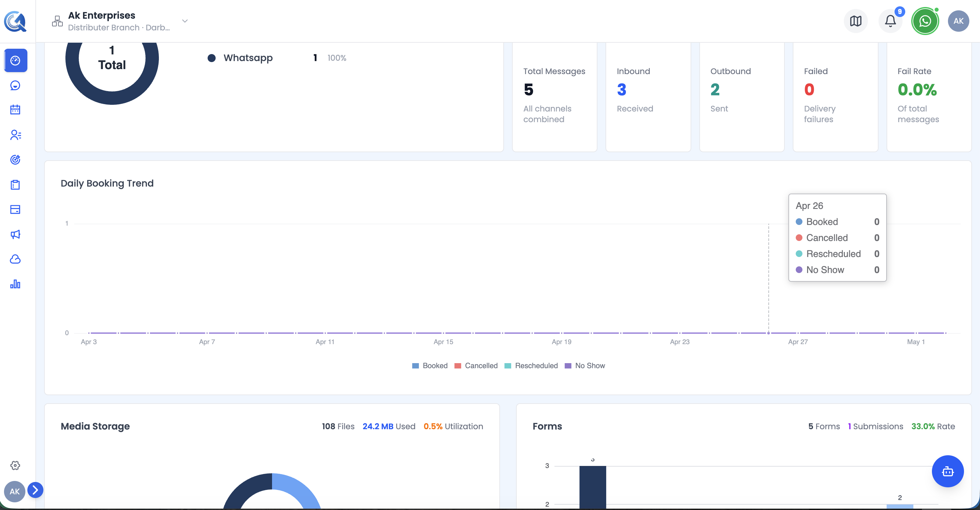Open the target goals sidebar icon

point(15,160)
